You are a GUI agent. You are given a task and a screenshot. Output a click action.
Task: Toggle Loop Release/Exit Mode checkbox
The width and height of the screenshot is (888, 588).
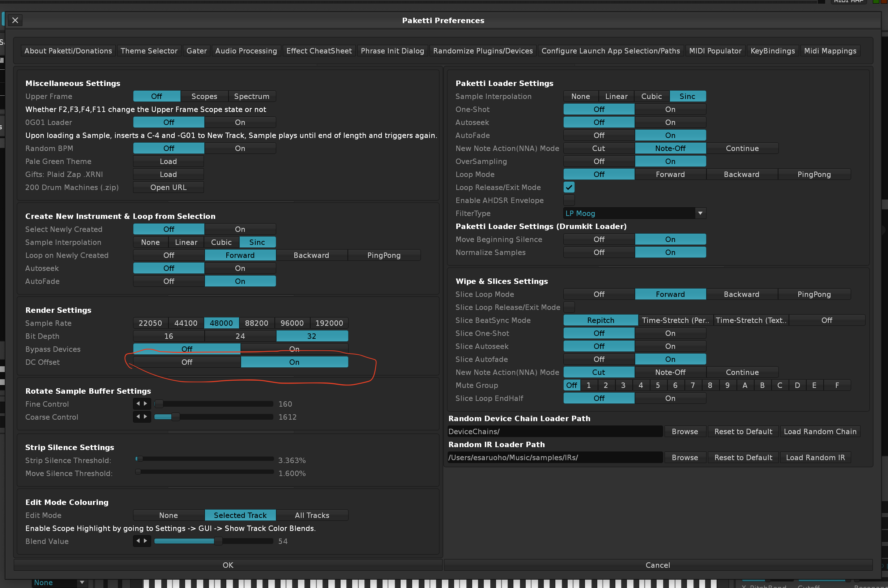click(x=569, y=187)
